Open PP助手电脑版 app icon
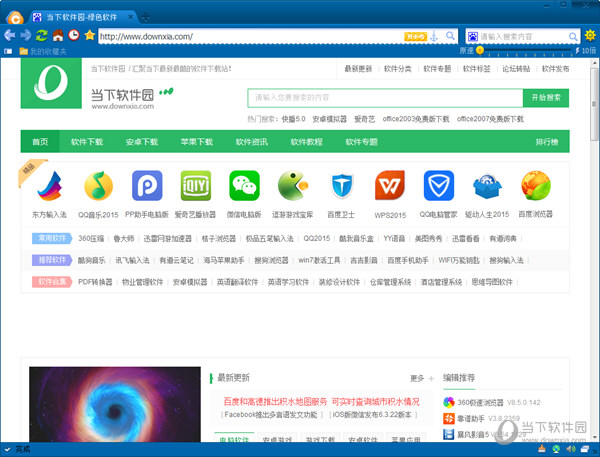The image size is (600, 457). (x=147, y=186)
